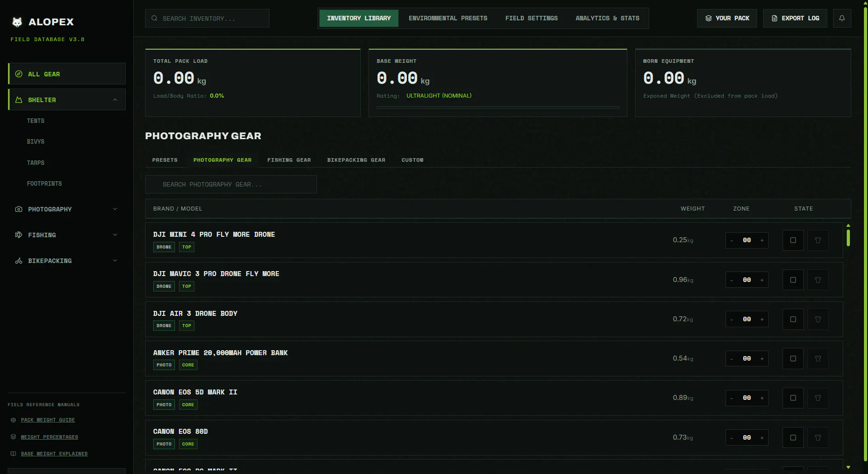Select All Gear in sidebar

point(67,74)
